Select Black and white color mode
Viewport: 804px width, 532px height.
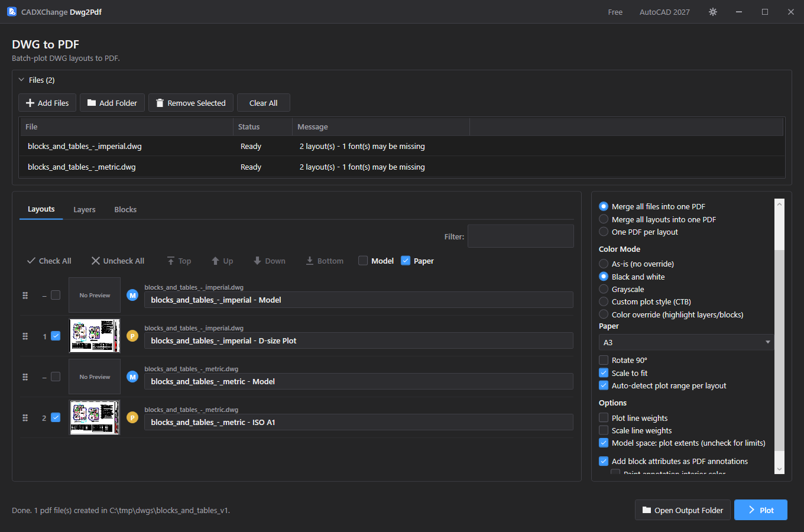(604, 277)
